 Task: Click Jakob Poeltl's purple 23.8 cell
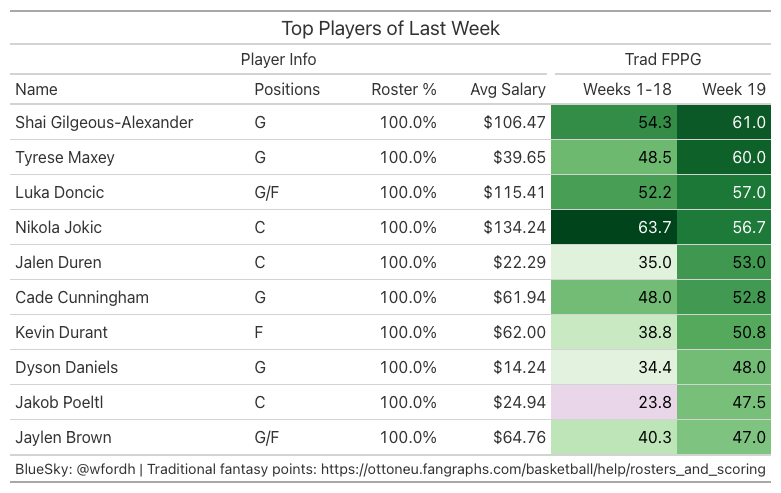tap(614, 402)
